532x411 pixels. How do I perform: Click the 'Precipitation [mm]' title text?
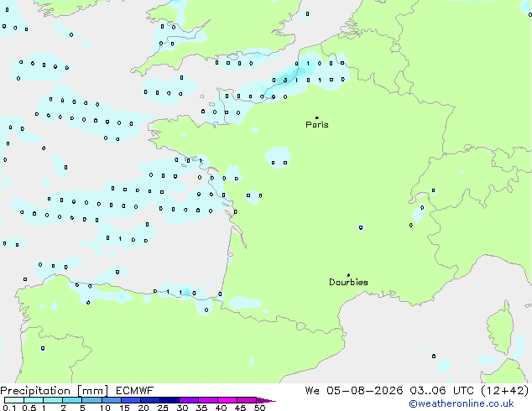(x=55, y=391)
